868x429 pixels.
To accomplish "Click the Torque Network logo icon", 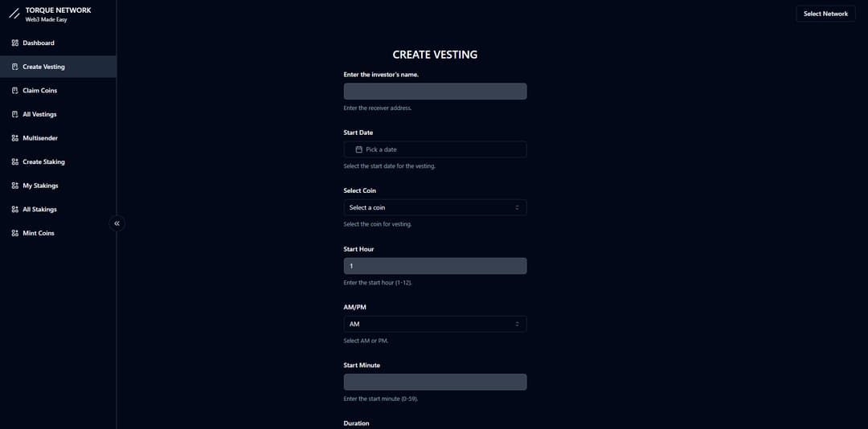I will (x=14, y=14).
